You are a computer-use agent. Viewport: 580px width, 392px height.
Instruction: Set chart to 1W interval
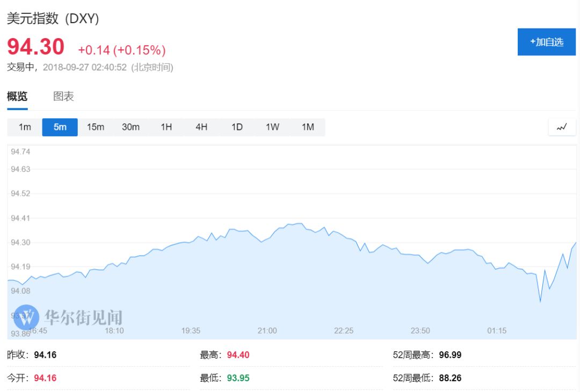(272, 127)
